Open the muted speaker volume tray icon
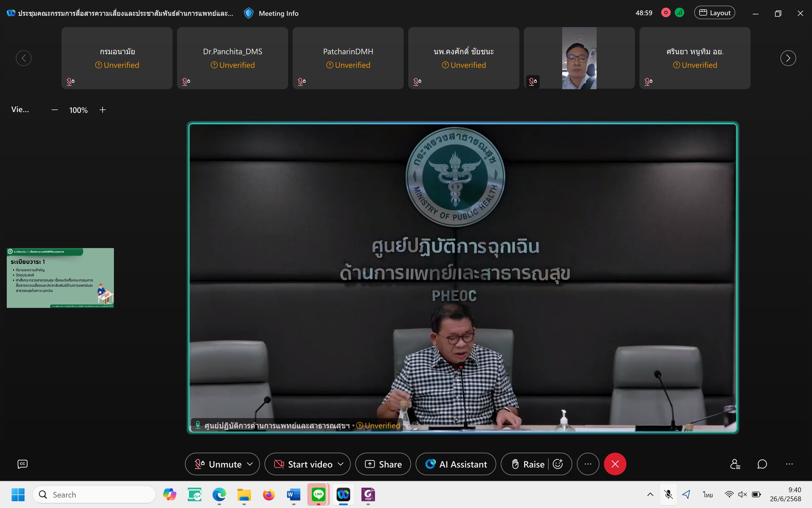 [743, 494]
